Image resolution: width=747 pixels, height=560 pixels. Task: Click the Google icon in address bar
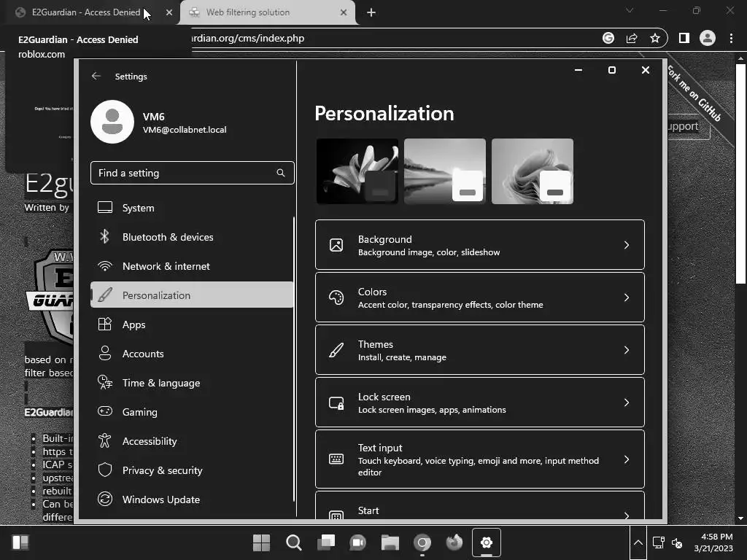point(608,38)
